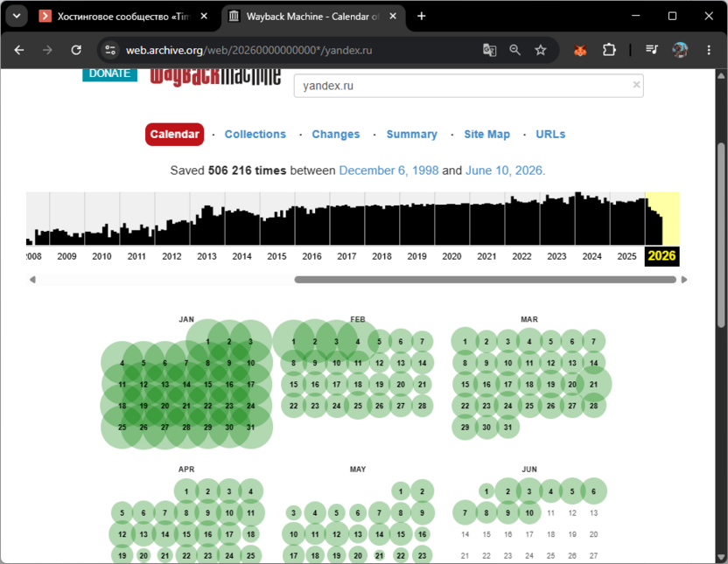Open the MetaMask fox extension
Viewport: 728px width, 564px height.
pos(580,50)
